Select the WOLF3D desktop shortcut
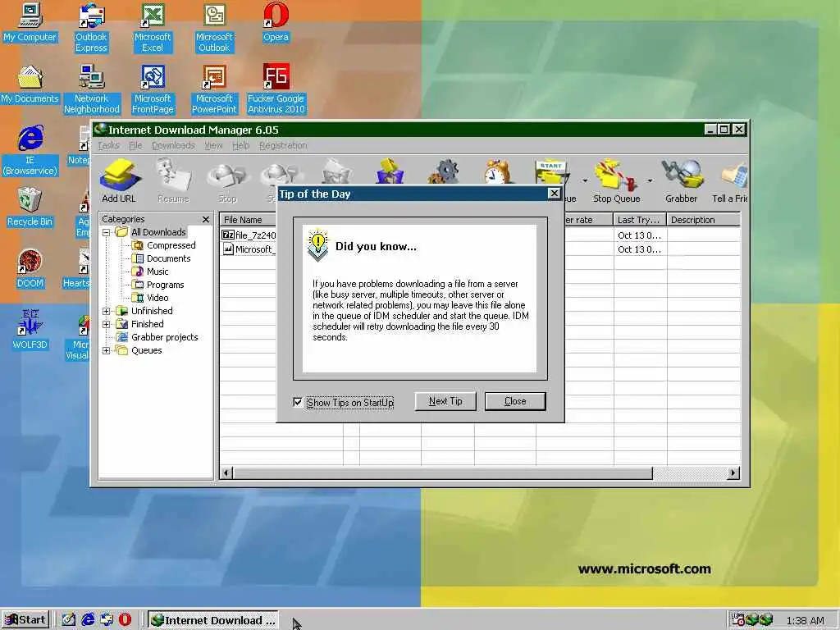 (x=30, y=330)
